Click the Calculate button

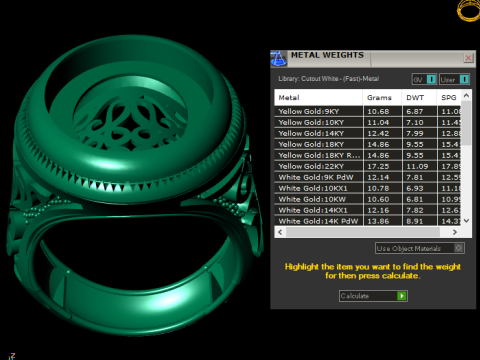coord(373,296)
